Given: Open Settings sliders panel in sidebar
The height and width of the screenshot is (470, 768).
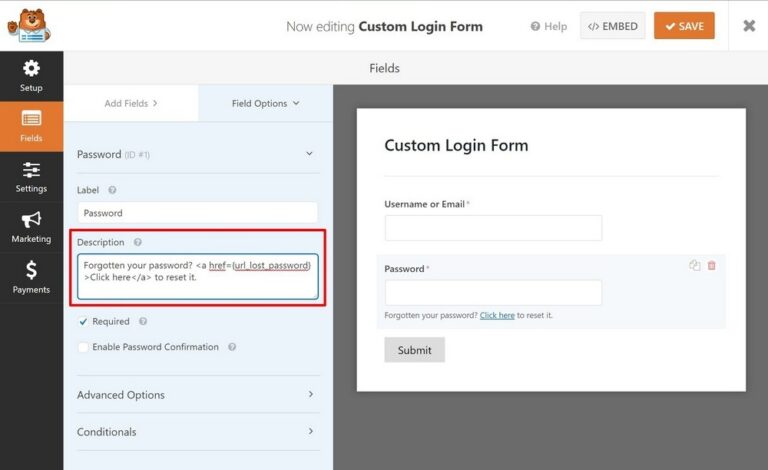Looking at the screenshot, I should pos(31,177).
